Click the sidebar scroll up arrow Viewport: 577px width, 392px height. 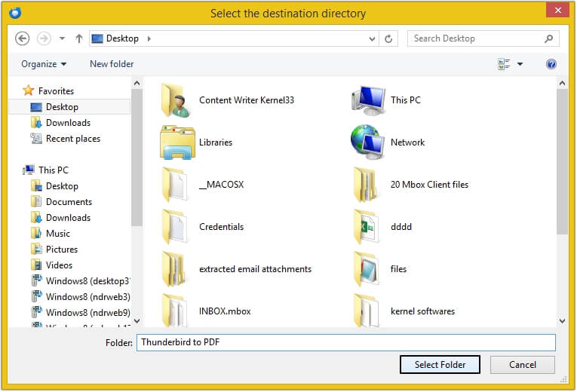pos(137,84)
